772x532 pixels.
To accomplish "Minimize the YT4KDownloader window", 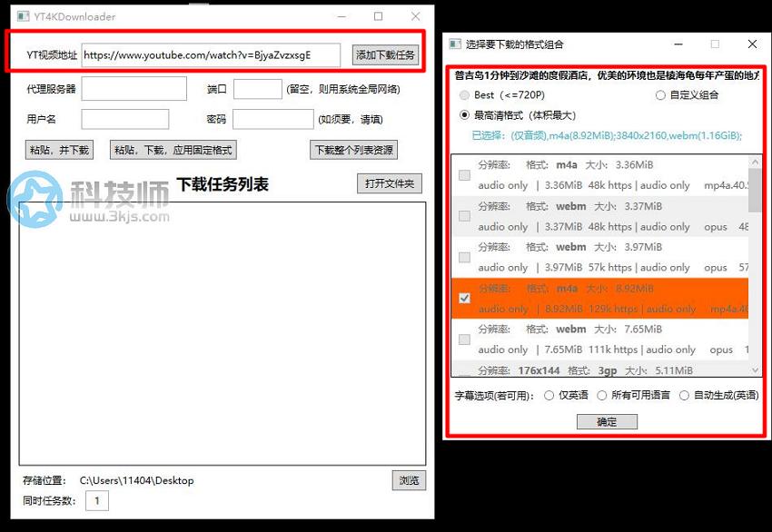I will tap(342, 16).
